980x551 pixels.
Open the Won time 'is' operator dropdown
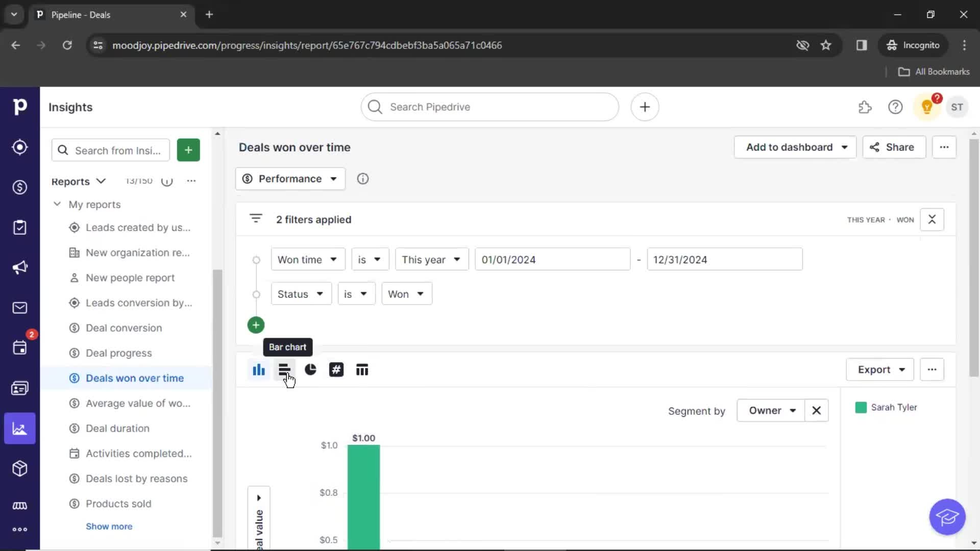[x=370, y=260]
